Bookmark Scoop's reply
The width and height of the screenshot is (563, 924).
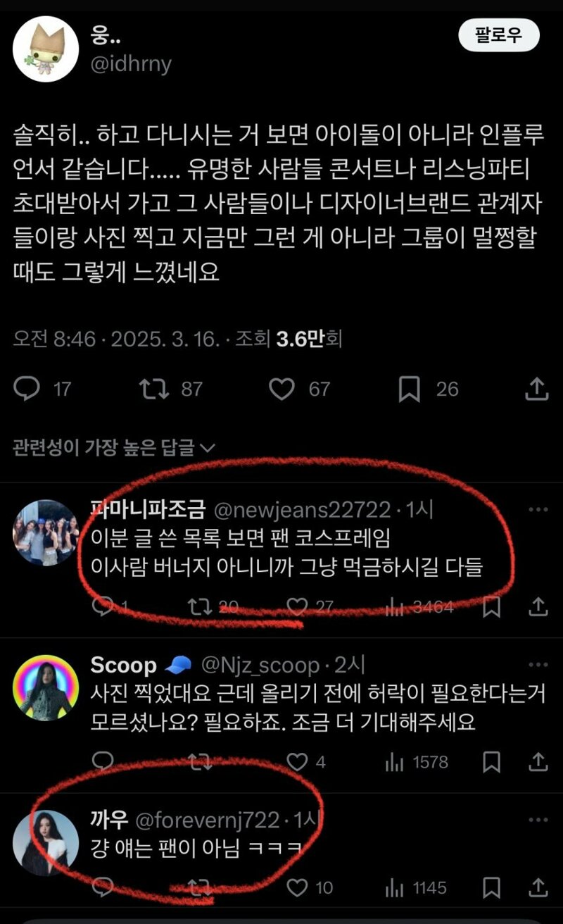(493, 761)
